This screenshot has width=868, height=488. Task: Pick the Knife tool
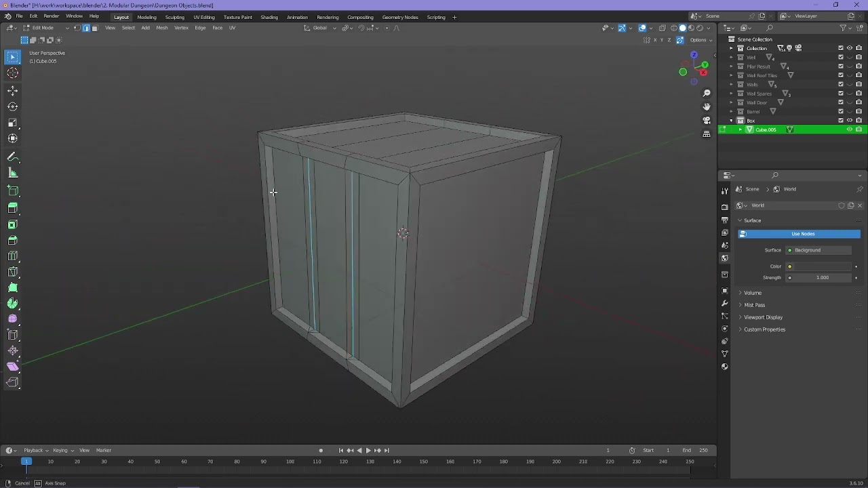coord(13,272)
